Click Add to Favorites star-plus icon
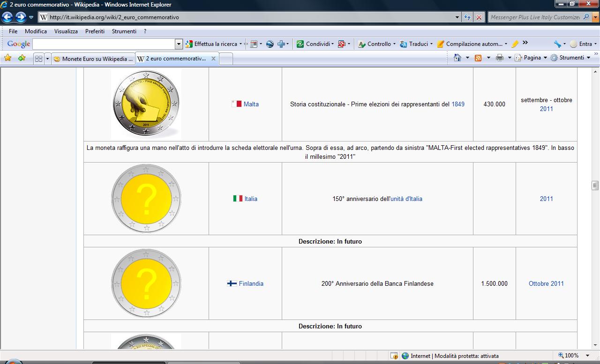The image size is (600, 364). coord(22,58)
